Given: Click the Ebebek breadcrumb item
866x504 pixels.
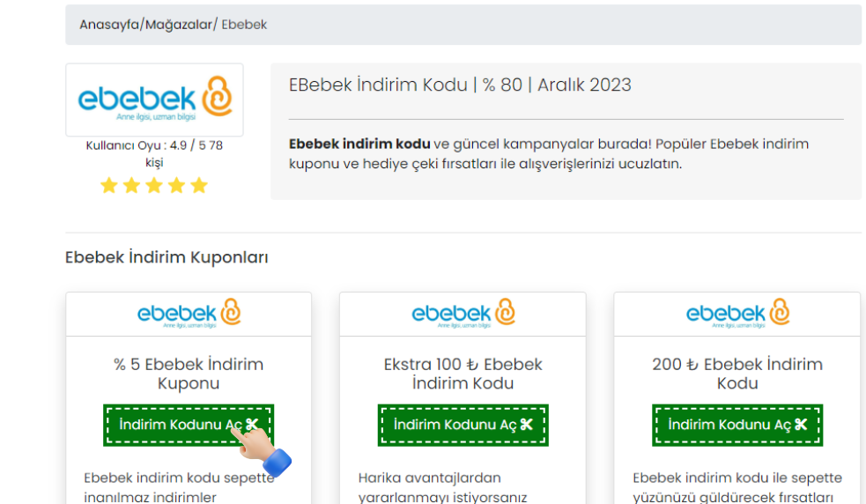Looking at the screenshot, I should (244, 25).
